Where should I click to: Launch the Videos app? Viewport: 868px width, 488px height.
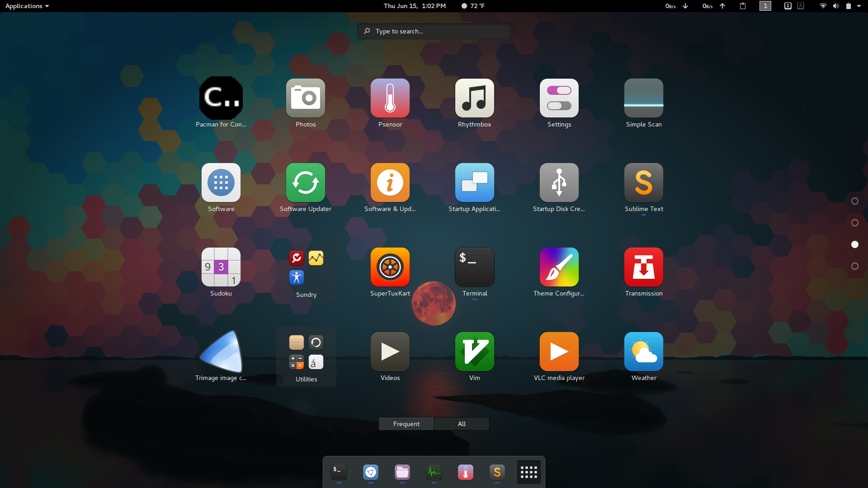[390, 352]
